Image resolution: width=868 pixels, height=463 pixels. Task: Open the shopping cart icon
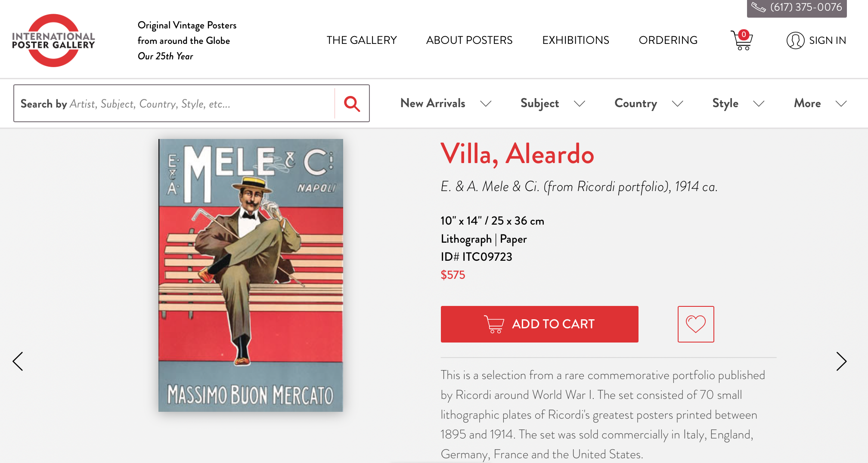741,40
